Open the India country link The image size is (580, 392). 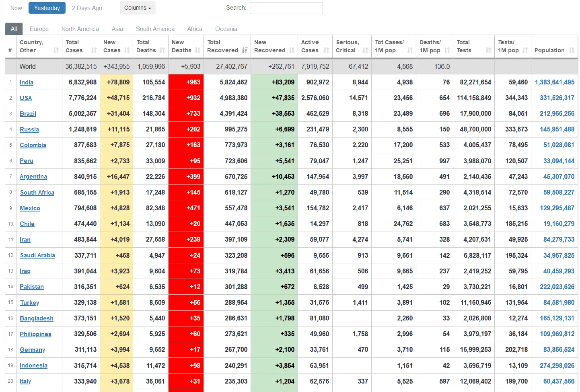pos(27,82)
